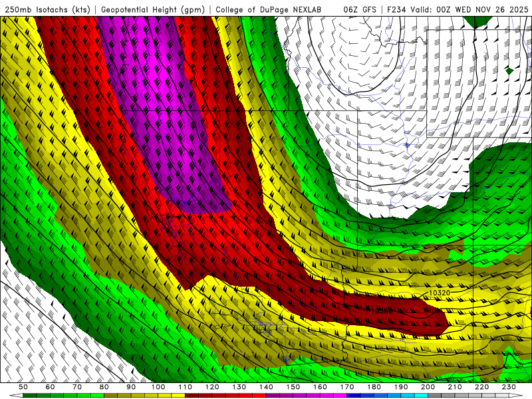532x399 pixels.
Task: Click the '10320' height contour label
Action: 440,293
